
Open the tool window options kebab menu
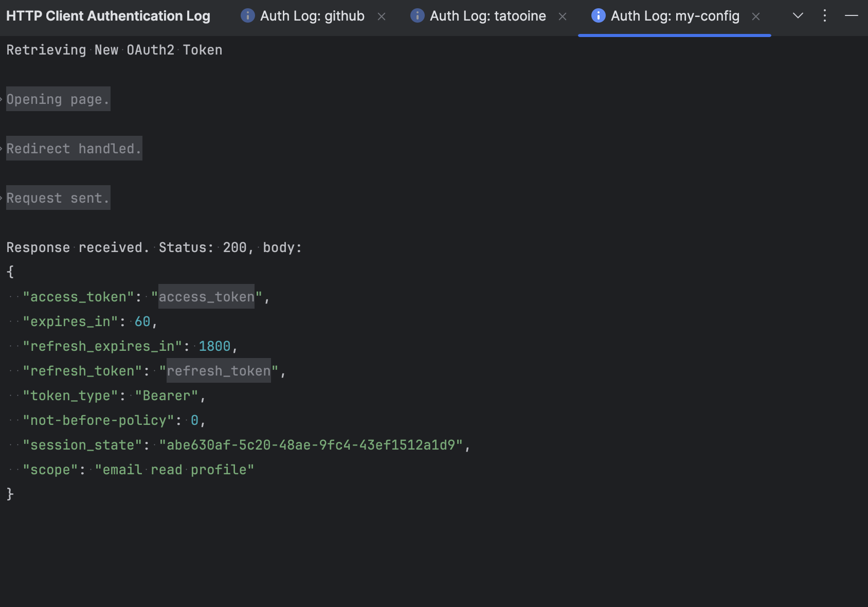(x=824, y=15)
